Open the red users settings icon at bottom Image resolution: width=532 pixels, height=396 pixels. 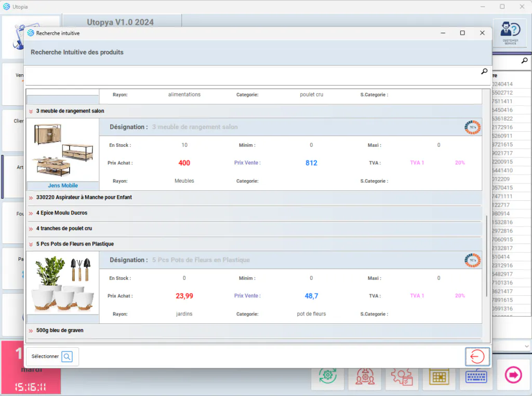(x=365, y=376)
